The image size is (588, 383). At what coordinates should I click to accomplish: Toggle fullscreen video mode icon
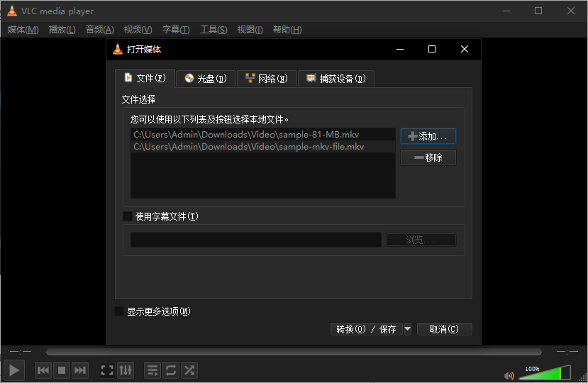tap(107, 371)
